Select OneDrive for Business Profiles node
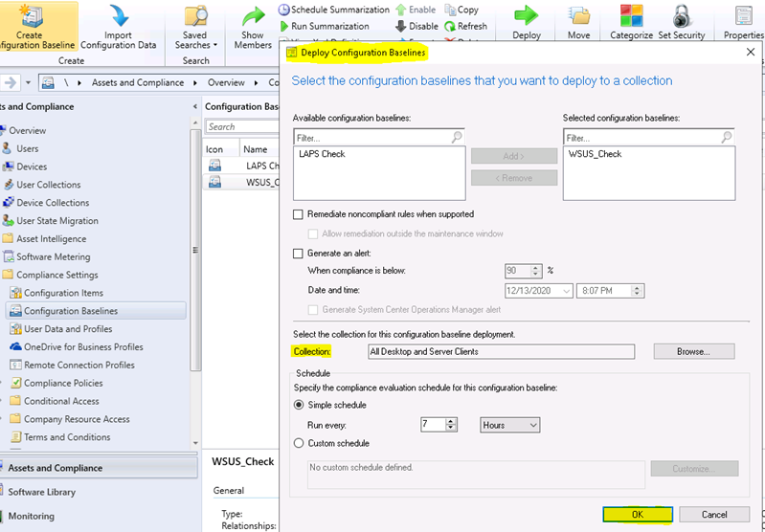 (x=83, y=347)
